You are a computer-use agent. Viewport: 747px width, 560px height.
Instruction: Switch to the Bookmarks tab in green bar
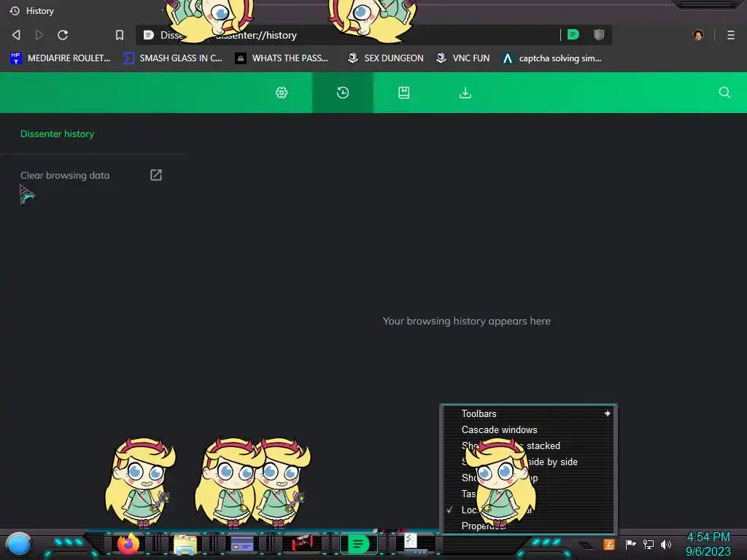tap(404, 93)
